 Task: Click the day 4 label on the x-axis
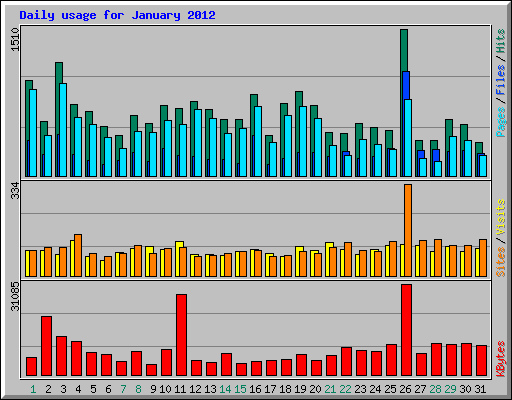(78, 389)
